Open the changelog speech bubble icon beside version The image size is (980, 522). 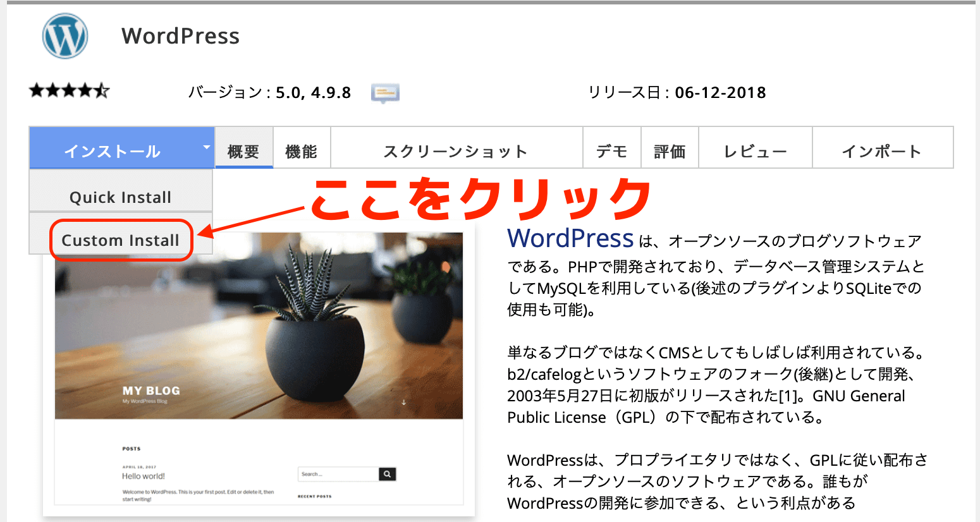pyautogui.click(x=384, y=94)
